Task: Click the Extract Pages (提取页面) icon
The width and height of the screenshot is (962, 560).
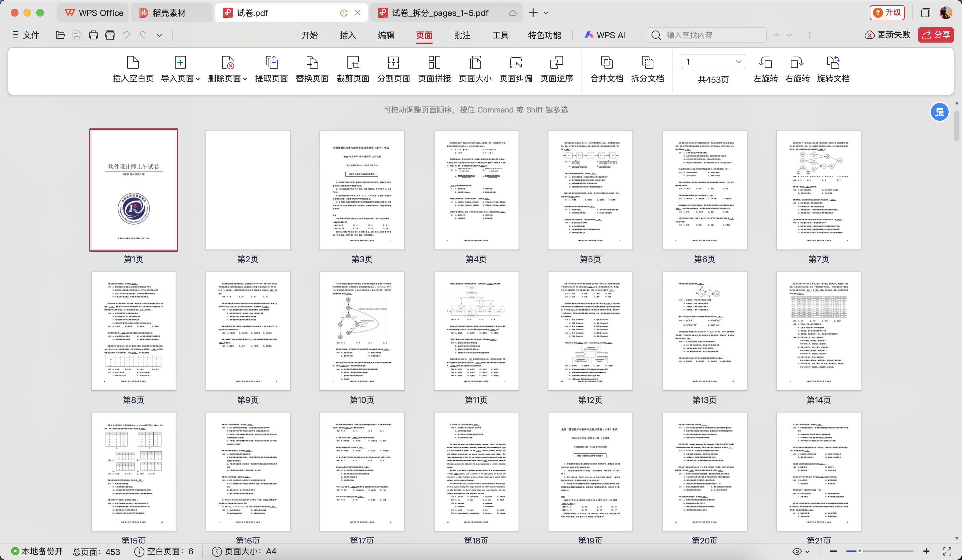Action: pyautogui.click(x=271, y=63)
